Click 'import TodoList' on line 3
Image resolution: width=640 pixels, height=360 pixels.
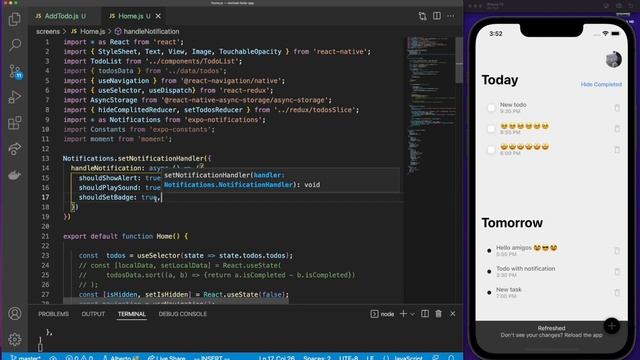pyautogui.click(x=93, y=61)
